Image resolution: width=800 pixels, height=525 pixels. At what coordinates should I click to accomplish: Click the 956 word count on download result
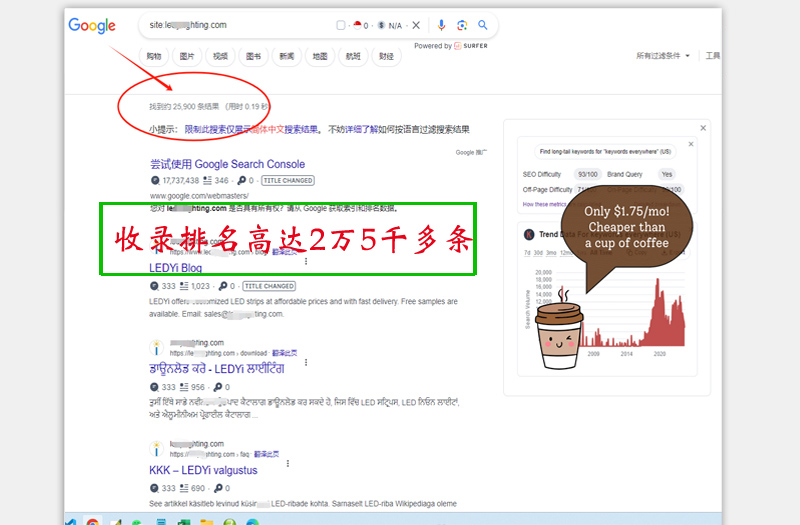point(198,387)
